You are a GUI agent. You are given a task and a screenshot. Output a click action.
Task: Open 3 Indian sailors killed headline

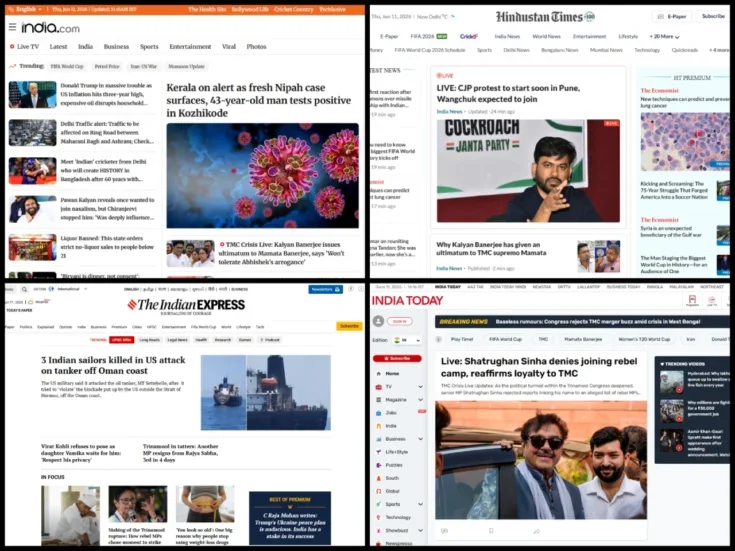coord(113,365)
